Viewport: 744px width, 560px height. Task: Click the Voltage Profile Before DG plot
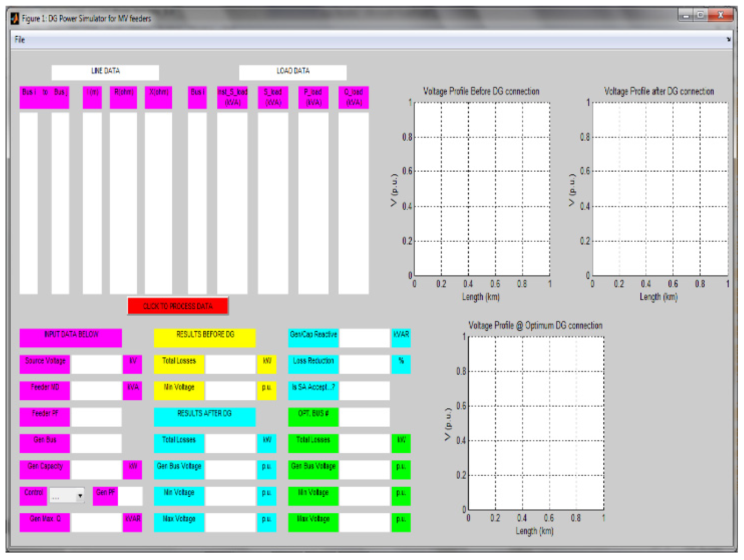(x=482, y=189)
